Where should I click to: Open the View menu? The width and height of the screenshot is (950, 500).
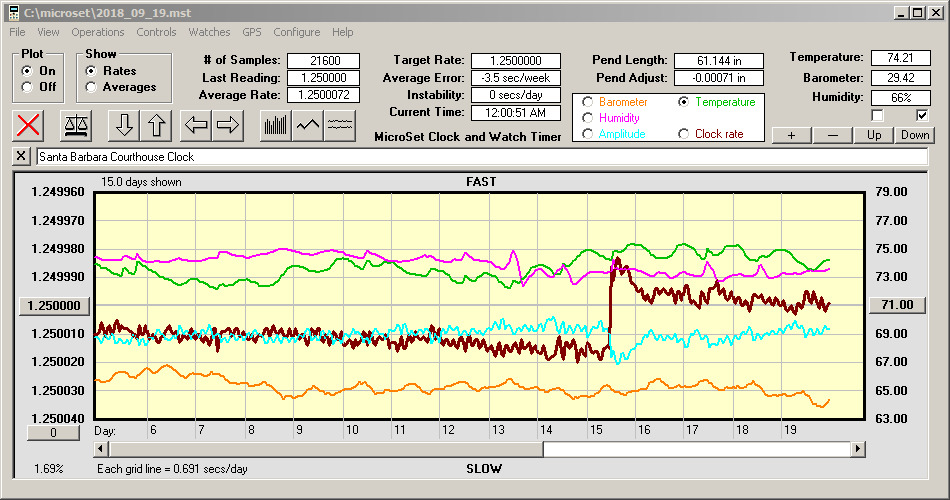[48, 32]
